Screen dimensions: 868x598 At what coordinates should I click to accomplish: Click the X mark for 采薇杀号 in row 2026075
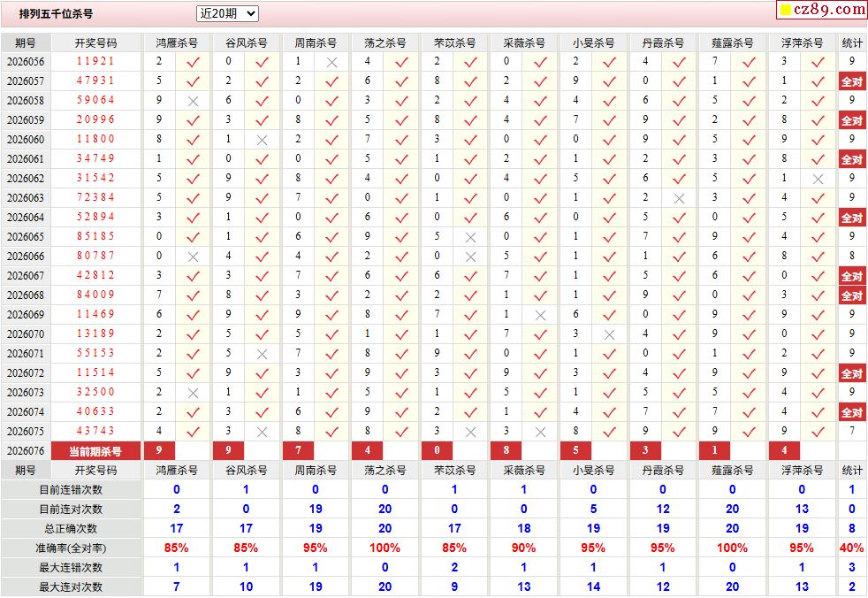[x=540, y=432]
